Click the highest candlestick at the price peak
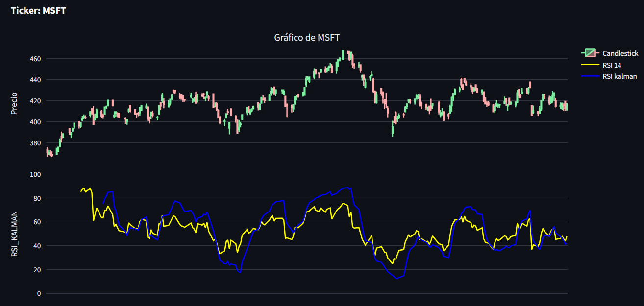 343,54
